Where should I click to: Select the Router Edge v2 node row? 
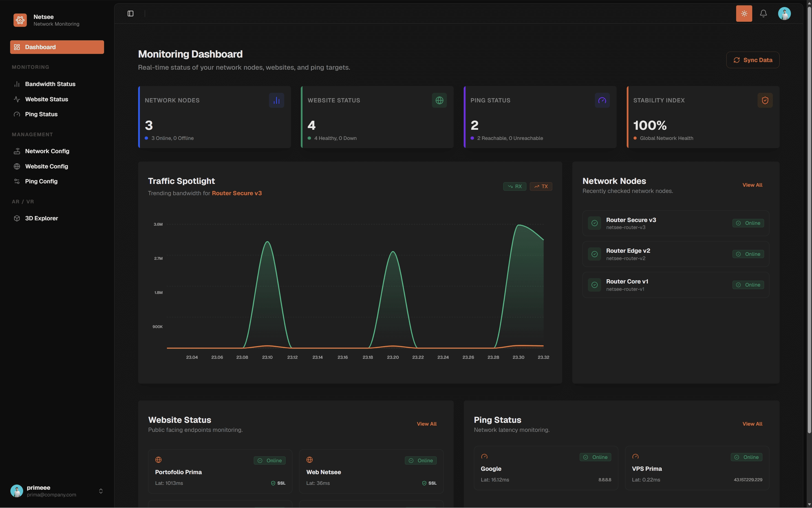click(x=676, y=254)
